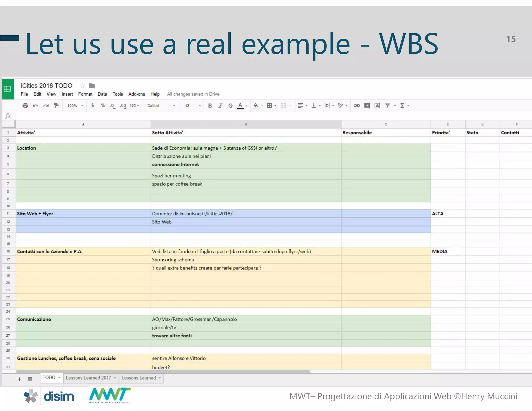This screenshot has width=532, height=411.
Task: Toggle the filter icon
Action: [x=388, y=105]
